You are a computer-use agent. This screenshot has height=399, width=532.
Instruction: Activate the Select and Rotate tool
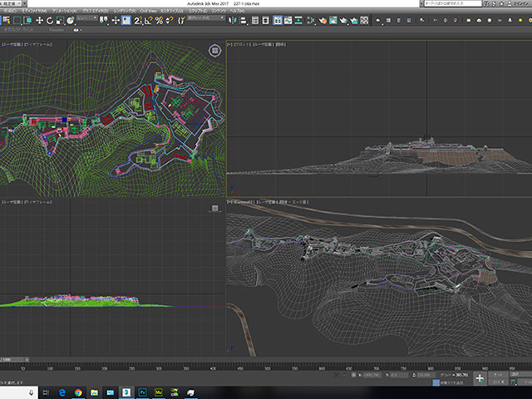pos(50,21)
